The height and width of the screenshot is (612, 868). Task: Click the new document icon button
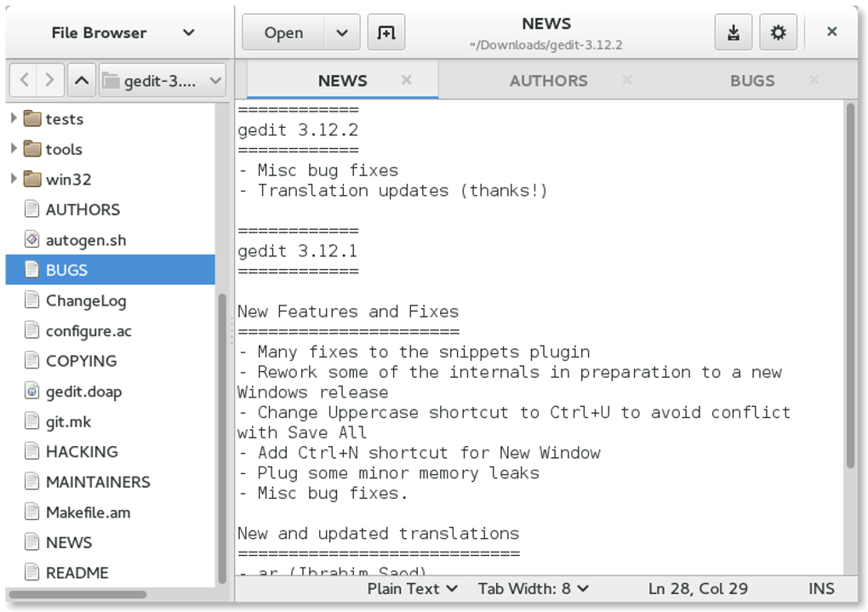coord(385,32)
